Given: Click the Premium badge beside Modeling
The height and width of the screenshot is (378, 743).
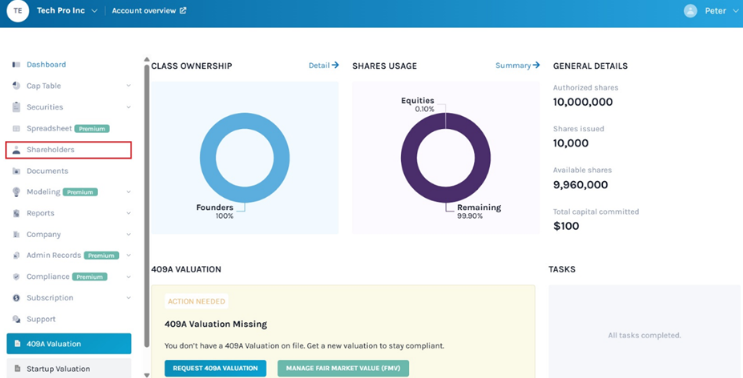Looking at the screenshot, I should coord(80,192).
